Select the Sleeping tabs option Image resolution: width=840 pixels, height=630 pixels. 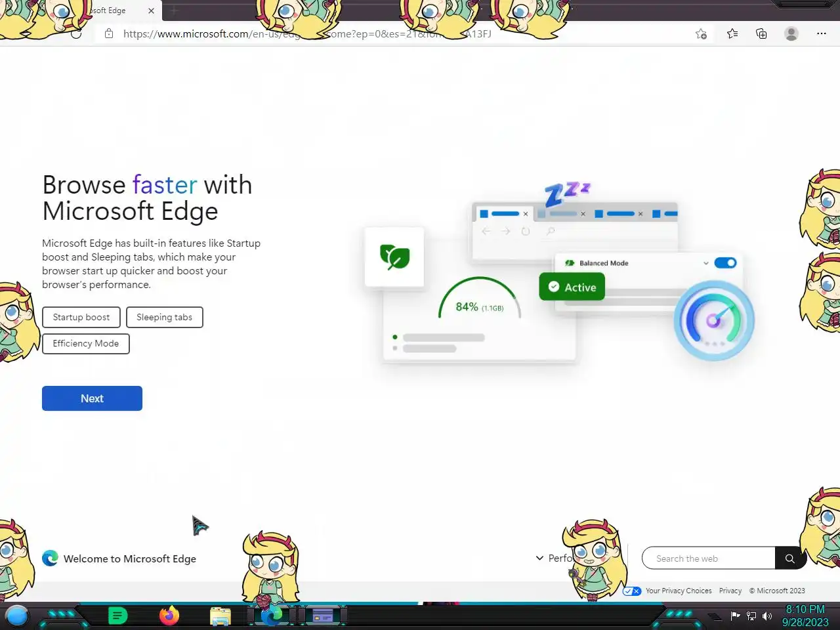pos(164,317)
